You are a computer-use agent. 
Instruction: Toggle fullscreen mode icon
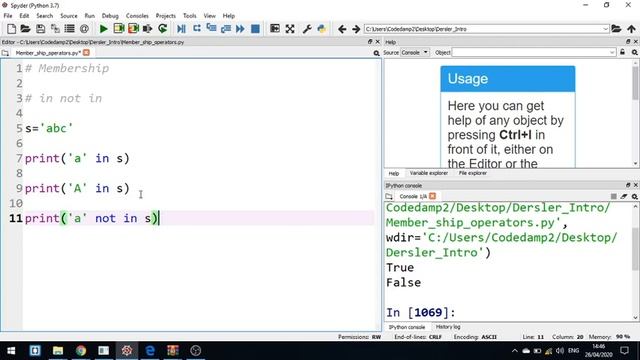pyautogui.click(x=290, y=29)
